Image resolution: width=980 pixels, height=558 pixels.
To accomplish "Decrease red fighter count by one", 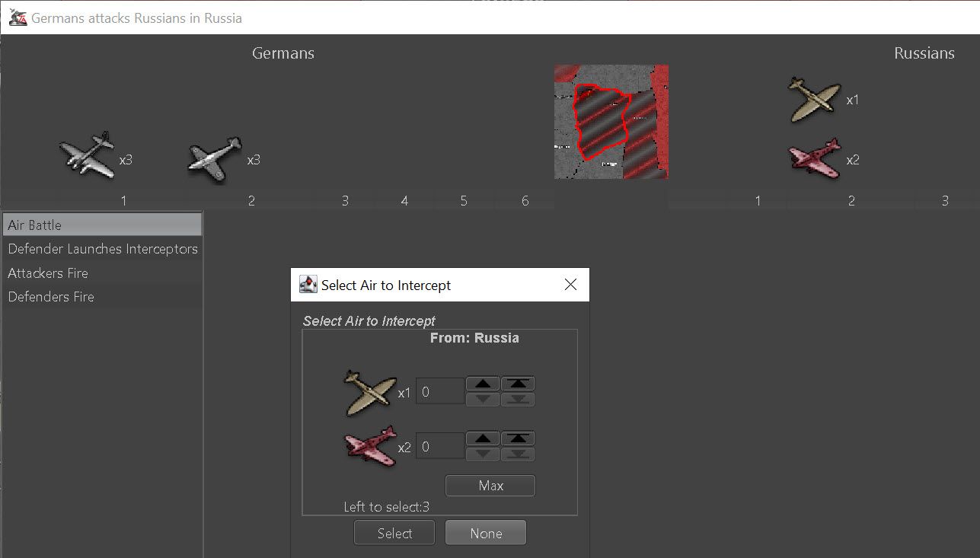I will (483, 454).
